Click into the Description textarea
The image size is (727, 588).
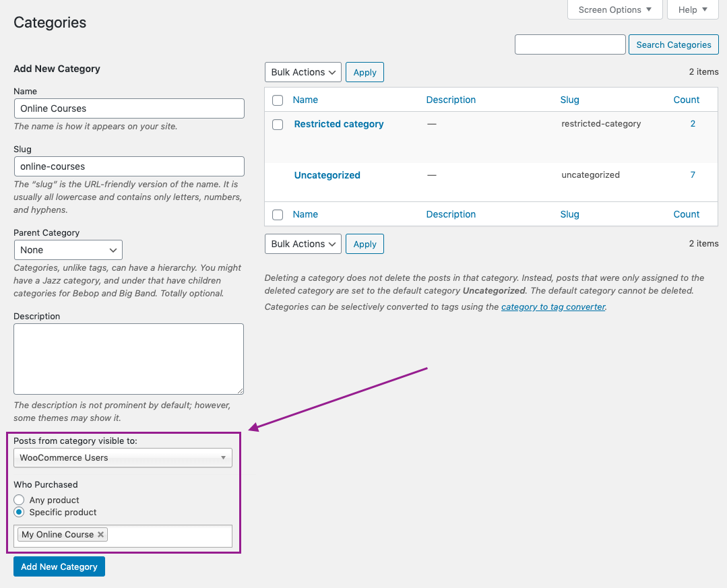(x=129, y=359)
